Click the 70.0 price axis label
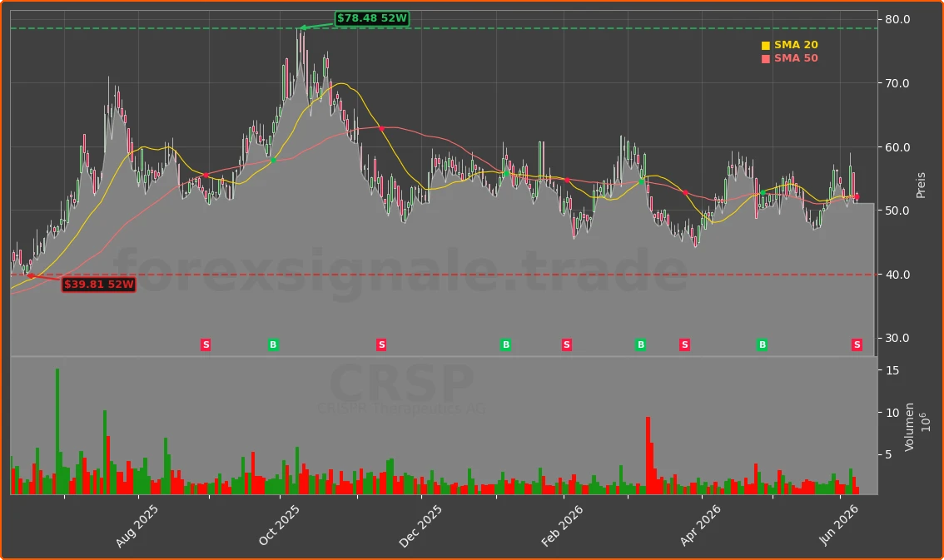Image resolution: width=944 pixels, height=560 pixels. (897, 83)
